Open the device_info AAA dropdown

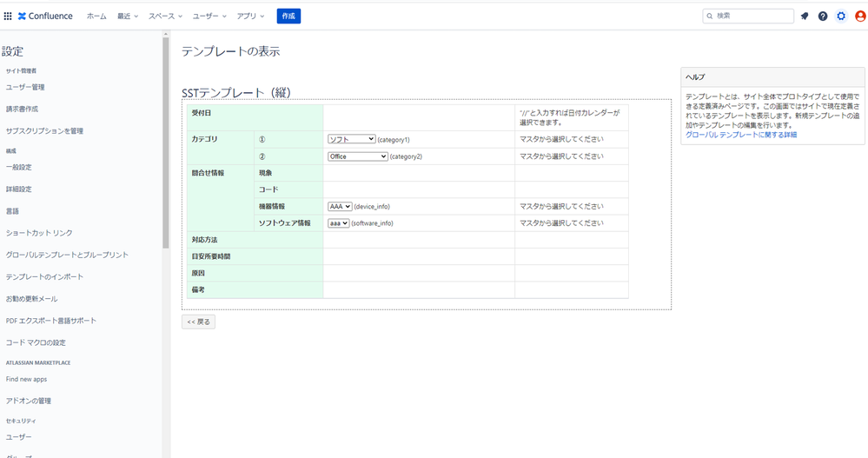coord(340,207)
